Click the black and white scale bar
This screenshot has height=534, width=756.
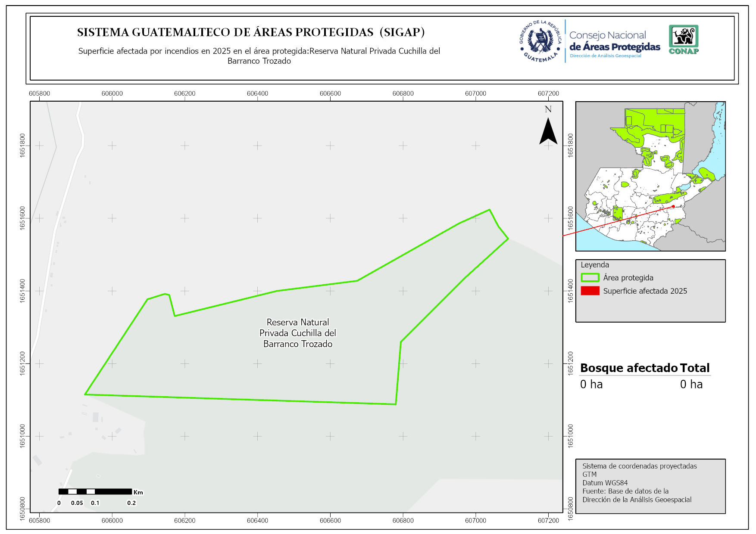95,491
